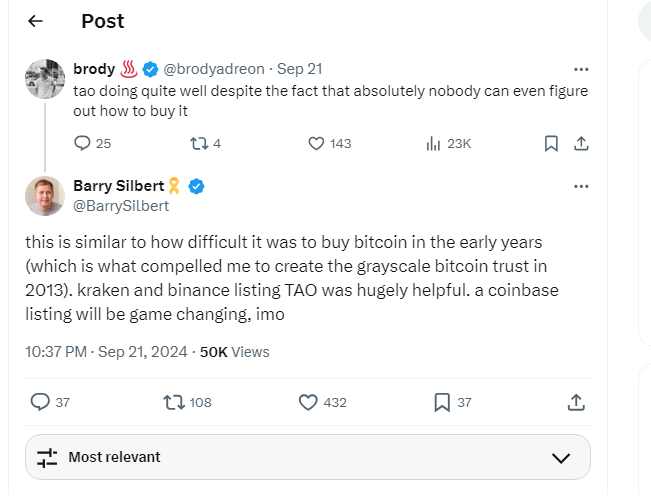Open brody's profile picture

(x=45, y=79)
